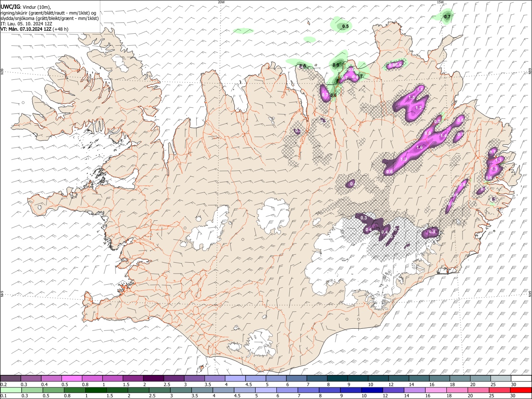532x399 pixels.
Task: Click the purple legend swatch between 0.2 and 0.3
Action: click(10, 378)
